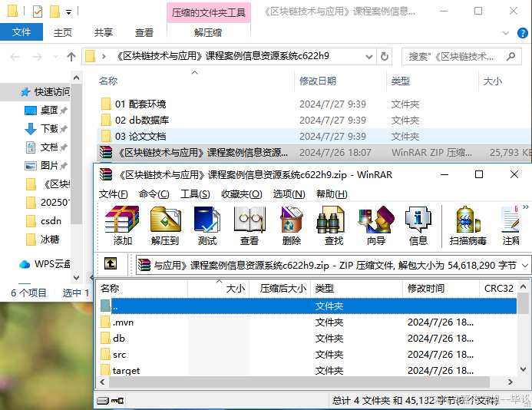Open WinRAR File (文件(F)) menu
The width and height of the screenshot is (532, 410).
[114, 194]
